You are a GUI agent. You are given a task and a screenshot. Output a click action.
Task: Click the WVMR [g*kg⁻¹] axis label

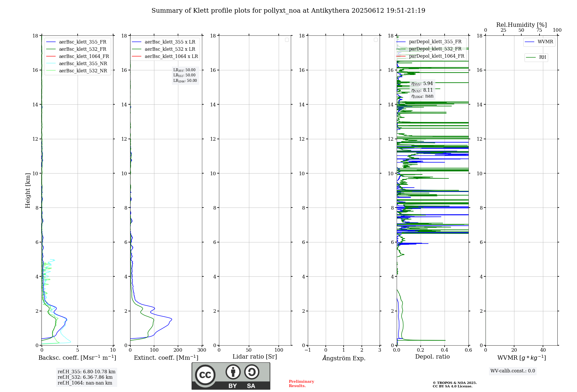click(x=522, y=358)
